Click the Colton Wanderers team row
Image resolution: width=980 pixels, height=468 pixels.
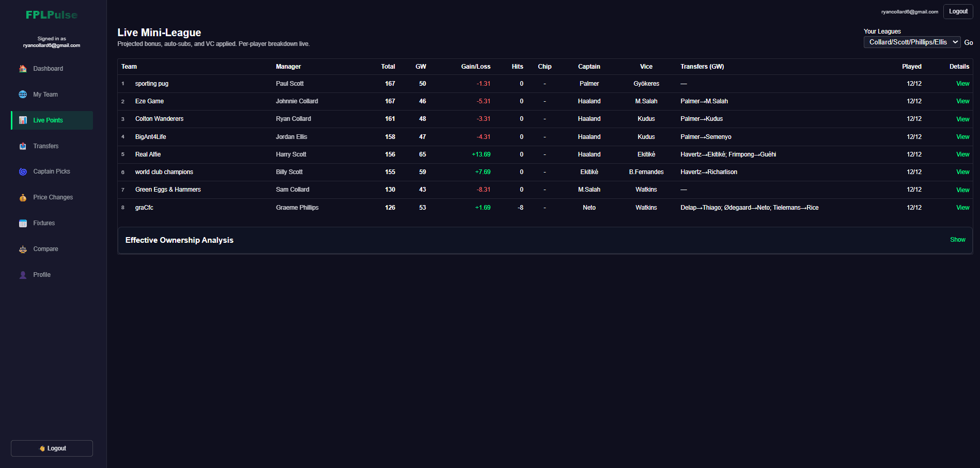click(x=159, y=119)
